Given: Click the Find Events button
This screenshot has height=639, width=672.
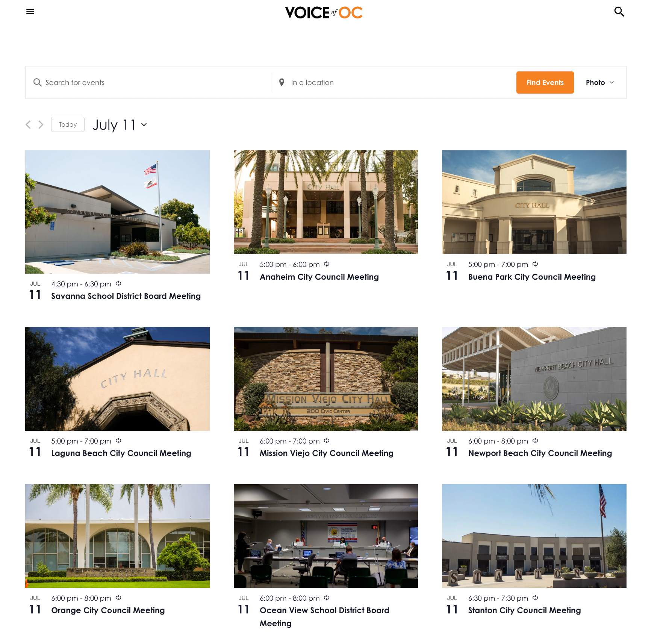Looking at the screenshot, I should [545, 82].
